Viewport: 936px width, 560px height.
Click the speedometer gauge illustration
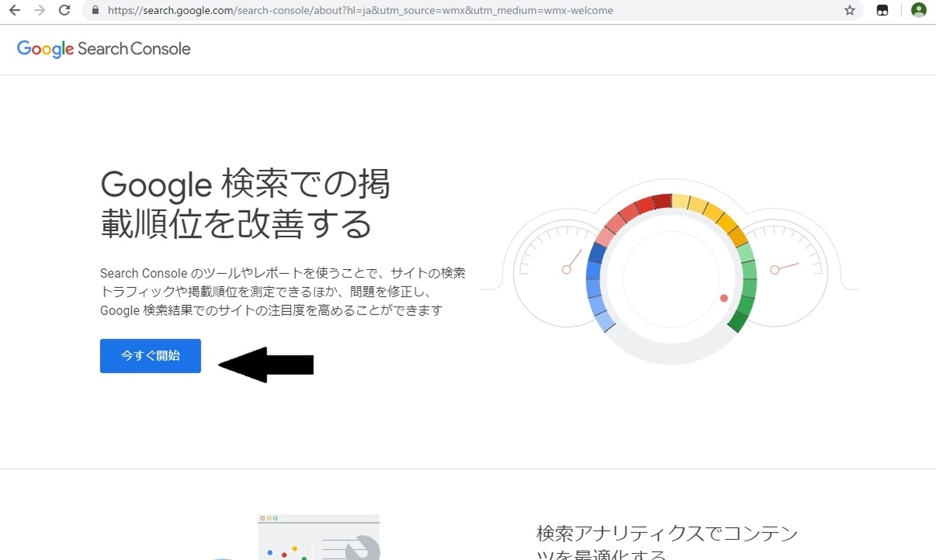pos(671,273)
